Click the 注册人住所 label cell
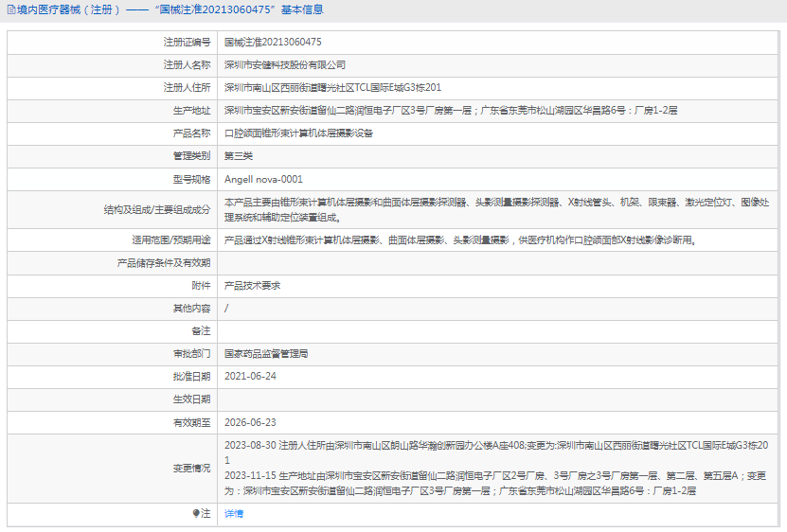 (x=112, y=87)
